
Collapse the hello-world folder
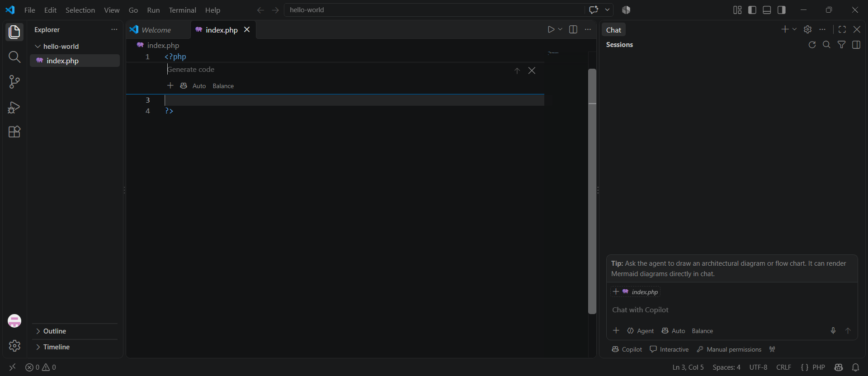pyautogui.click(x=75, y=47)
